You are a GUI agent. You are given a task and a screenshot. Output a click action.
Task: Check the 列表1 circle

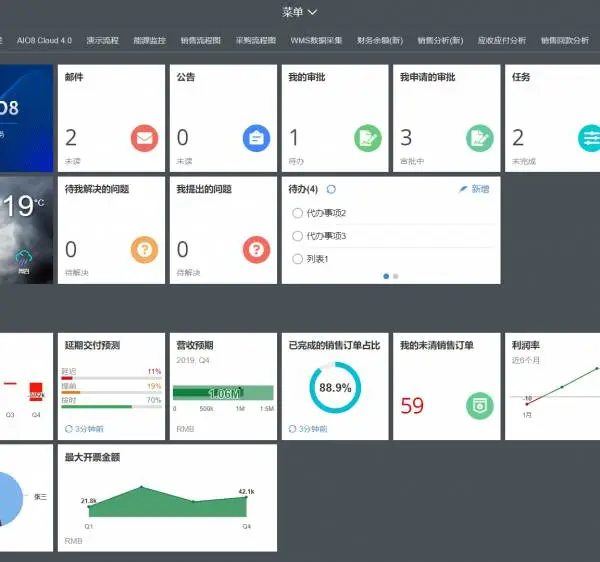tap(297, 259)
